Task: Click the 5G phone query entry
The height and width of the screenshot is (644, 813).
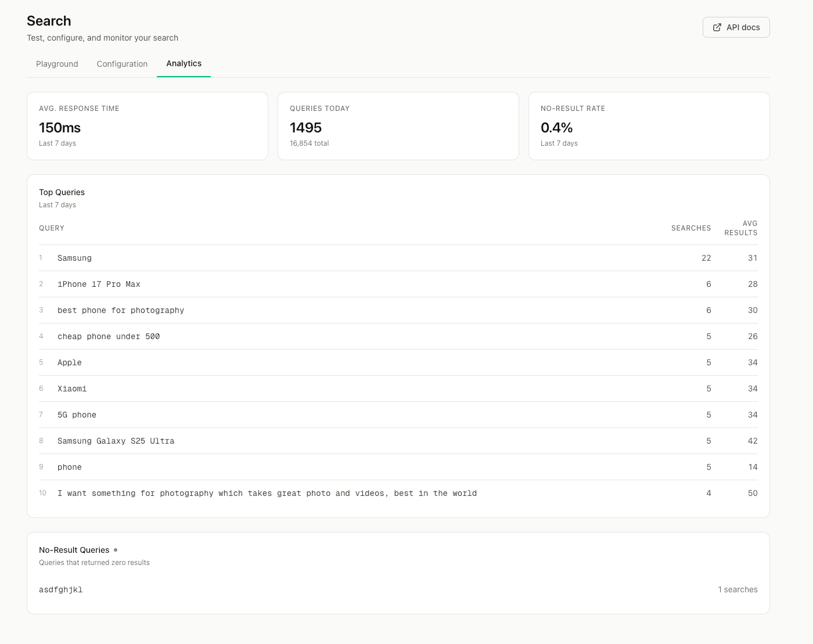Action: 77,415
